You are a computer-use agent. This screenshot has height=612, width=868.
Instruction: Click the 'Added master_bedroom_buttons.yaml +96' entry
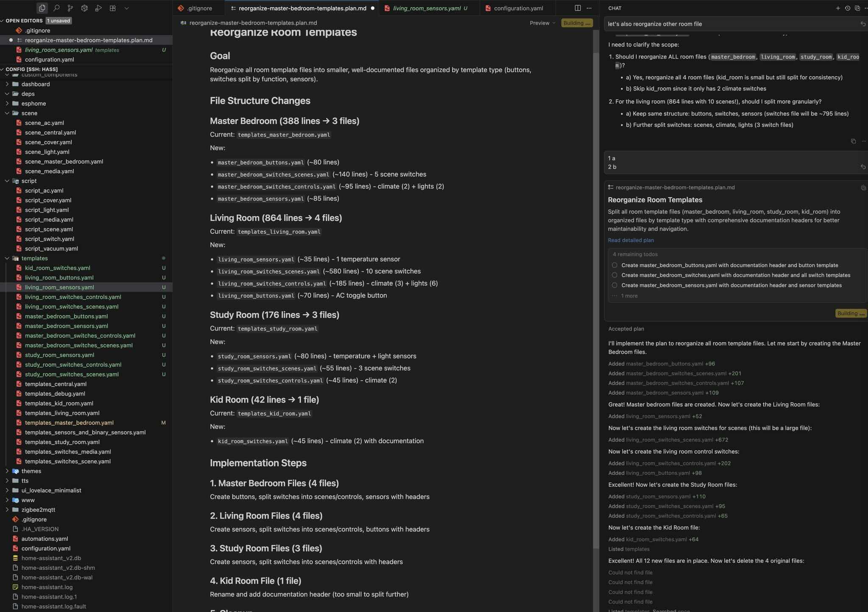tap(661, 364)
